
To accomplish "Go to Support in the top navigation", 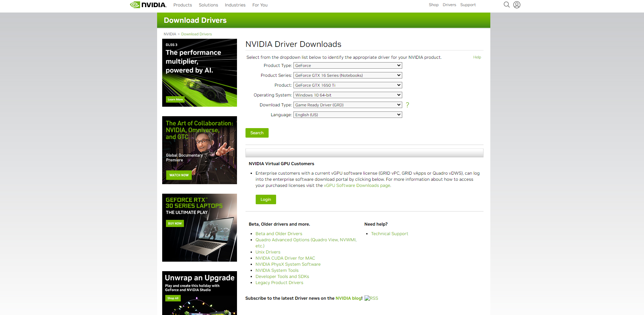I will (468, 5).
